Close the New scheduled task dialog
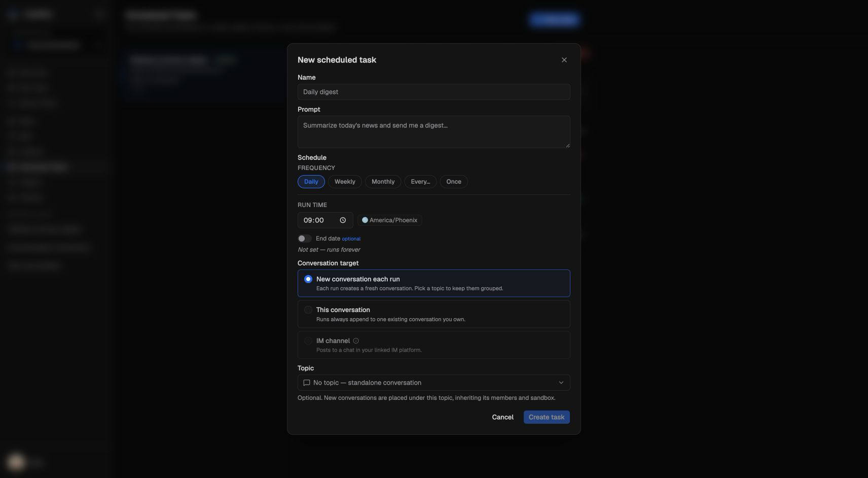 pyautogui.click(x=564, y=60)
